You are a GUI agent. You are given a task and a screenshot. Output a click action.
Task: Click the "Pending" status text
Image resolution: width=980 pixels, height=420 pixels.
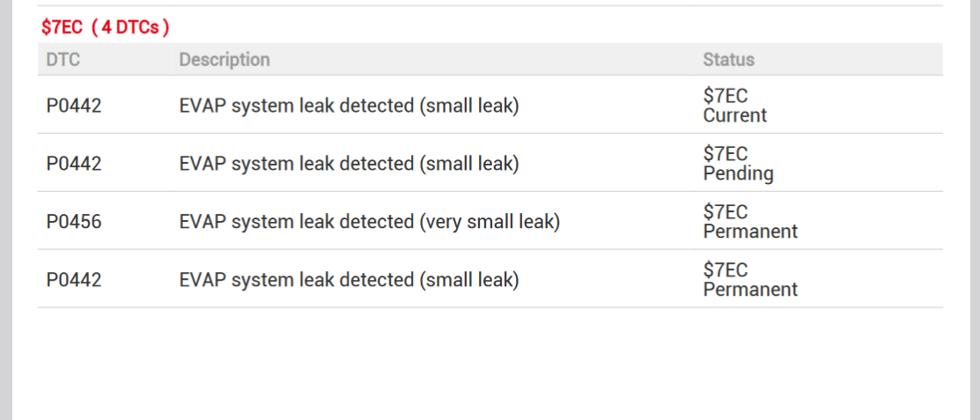tap(738, 174)
